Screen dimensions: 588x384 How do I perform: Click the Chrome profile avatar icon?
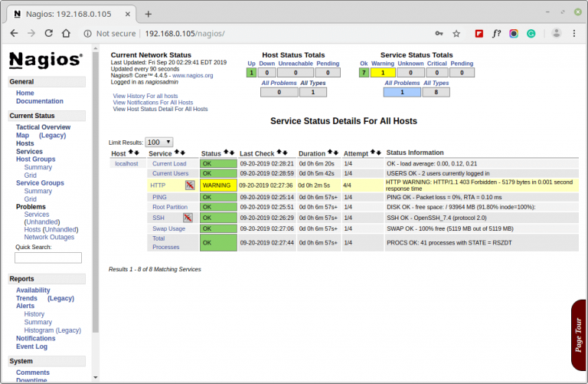pyautogui.click(x=557, y=34)
